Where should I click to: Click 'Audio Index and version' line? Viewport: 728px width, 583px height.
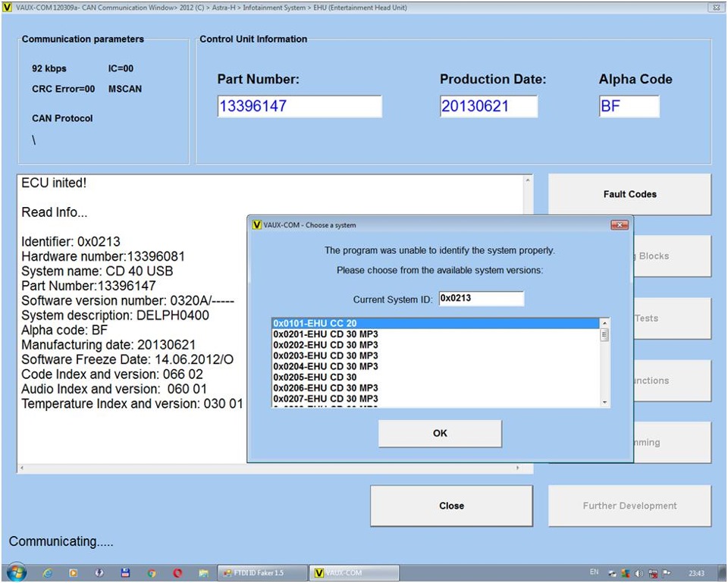pyautogui.click(x=115, y=389)
